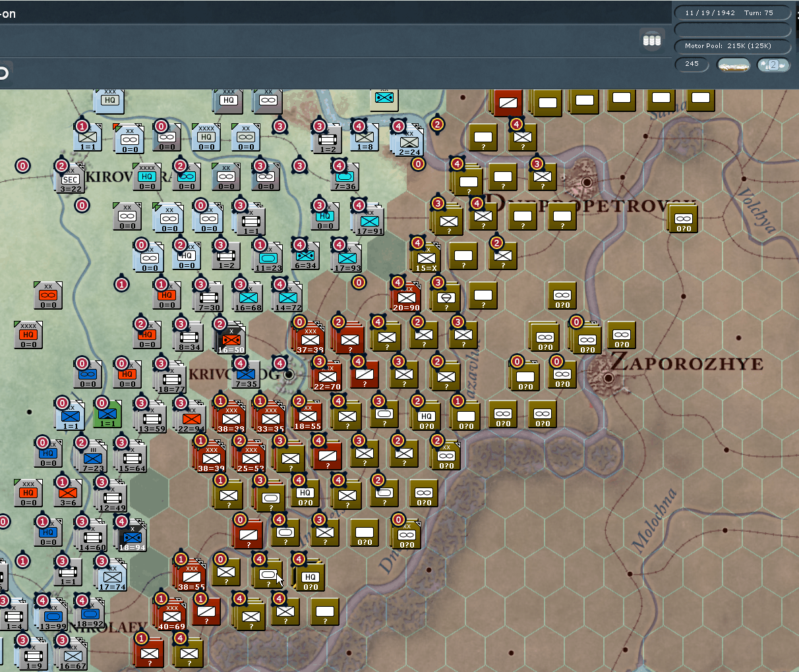This screenshot has width=799, height=672.
Task: Select the tan Soviet unit labeled 15=X
Action: pos(426,258)
